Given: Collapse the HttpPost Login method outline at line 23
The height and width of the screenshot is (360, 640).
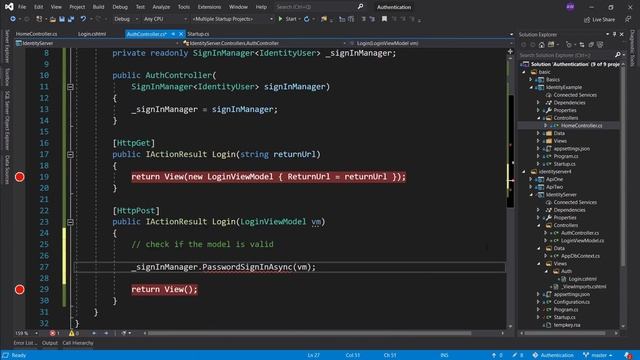Looking at the screenshot, I should tap(70, 222).
